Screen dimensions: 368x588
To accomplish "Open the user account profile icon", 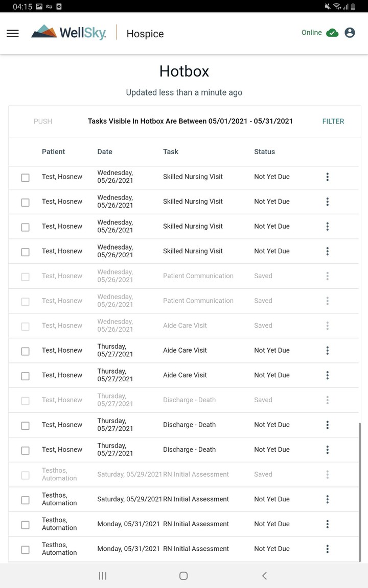I will click(350, 33).
